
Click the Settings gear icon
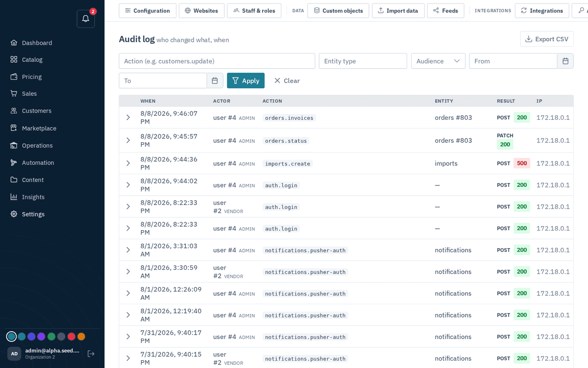(x=14, y=214)
